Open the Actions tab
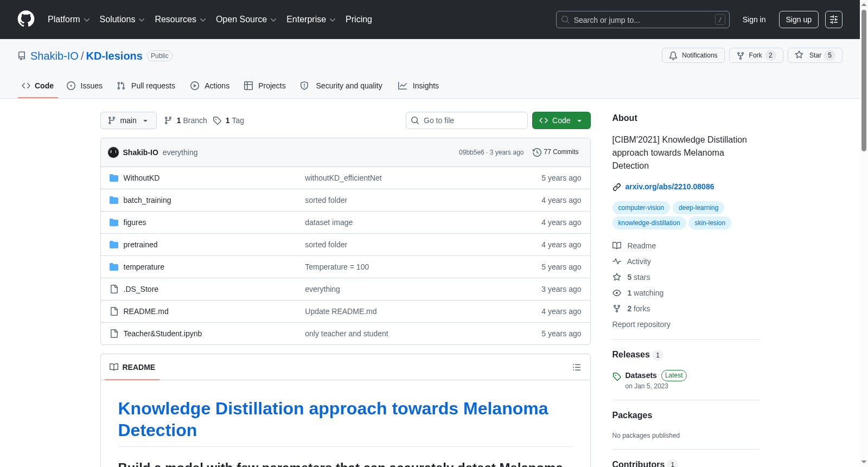Screen dimensions: 868x467 [210, 86]
